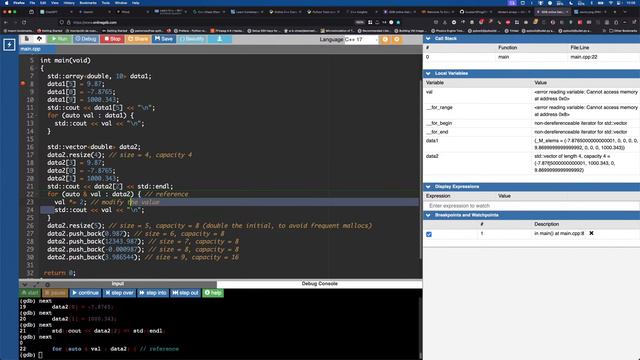Open the Firefox menu in the macOS menu bar

click(19, 2)
